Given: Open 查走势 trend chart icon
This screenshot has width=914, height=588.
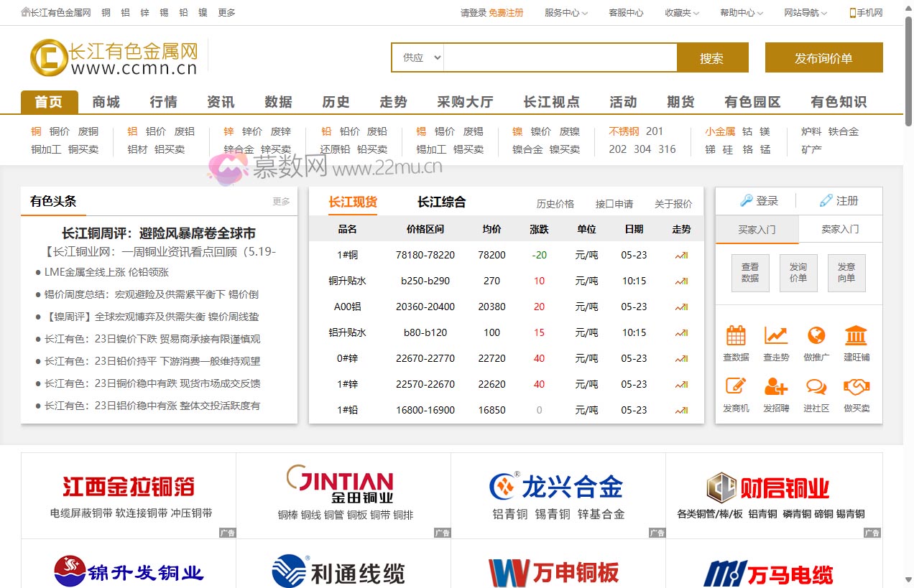Looking at the screenshot, I should [775, 335].
